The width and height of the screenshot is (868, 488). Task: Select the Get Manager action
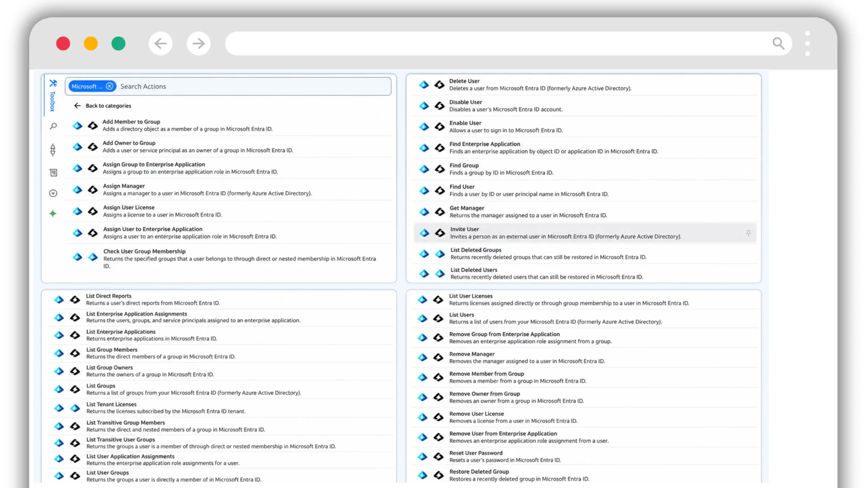585,212
